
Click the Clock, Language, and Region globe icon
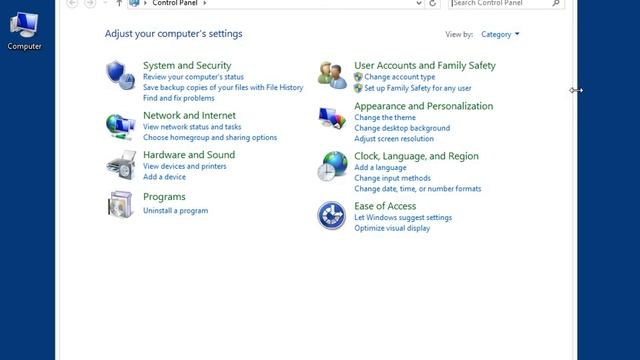click(x=332, y=166)
